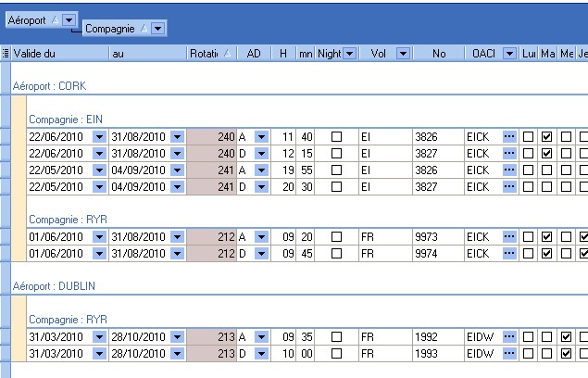Open OACI lookup for flight 1993 row
The height and width of the screenshot is (378, 588).
[509, 355]
